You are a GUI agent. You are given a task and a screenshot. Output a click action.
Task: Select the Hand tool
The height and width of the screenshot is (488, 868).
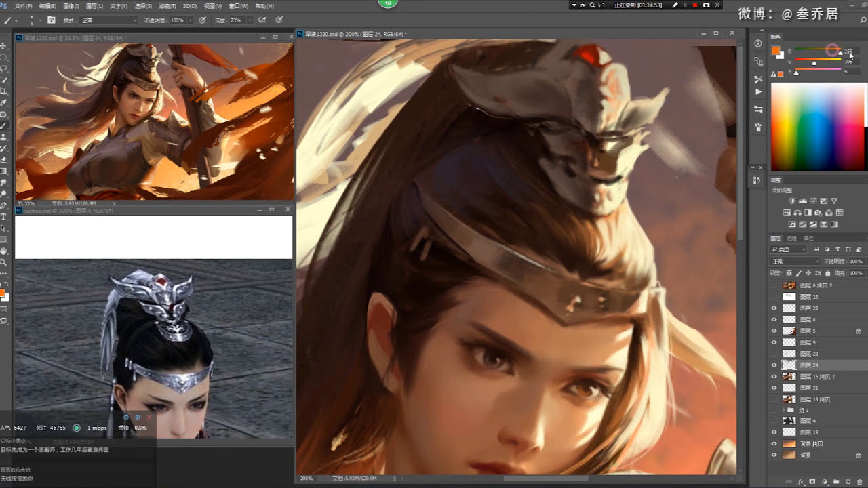pyautogui.click(x=3, y=250)
